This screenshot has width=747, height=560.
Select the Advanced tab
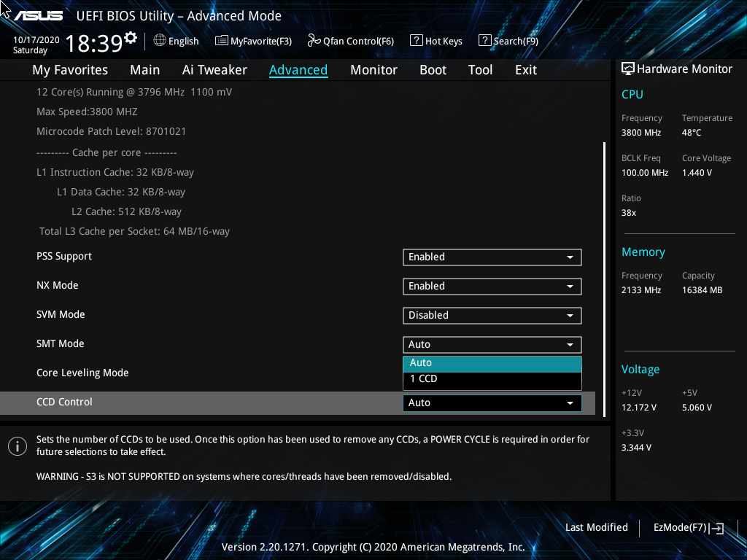[x=298, y=70]
